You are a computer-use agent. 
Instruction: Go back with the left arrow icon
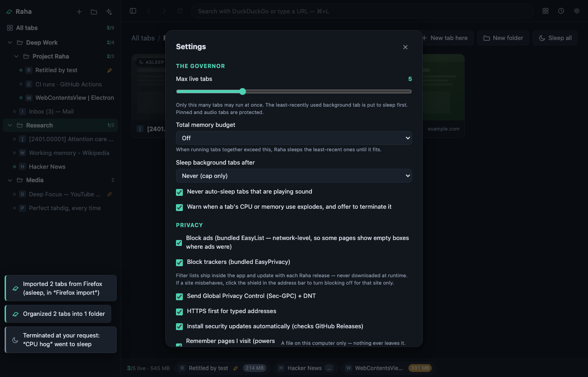pyautogui.click(x=148, y=11)
